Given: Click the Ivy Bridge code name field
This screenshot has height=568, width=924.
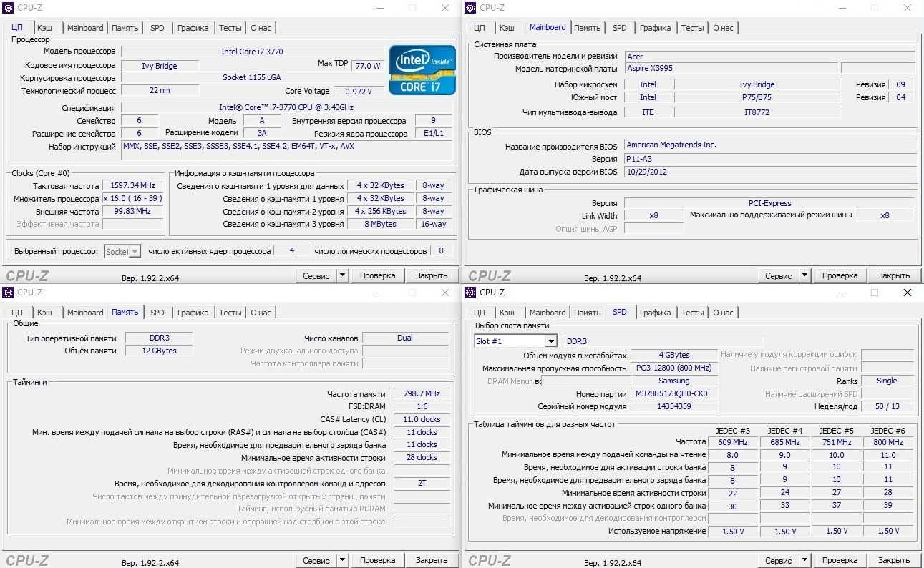Looking at the screenshot, I should 160,66.
